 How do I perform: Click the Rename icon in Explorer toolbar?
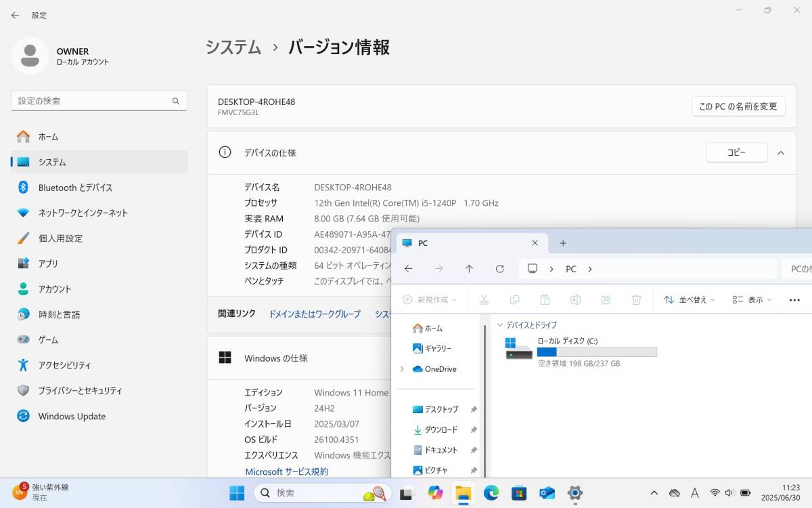coord(575,299)
